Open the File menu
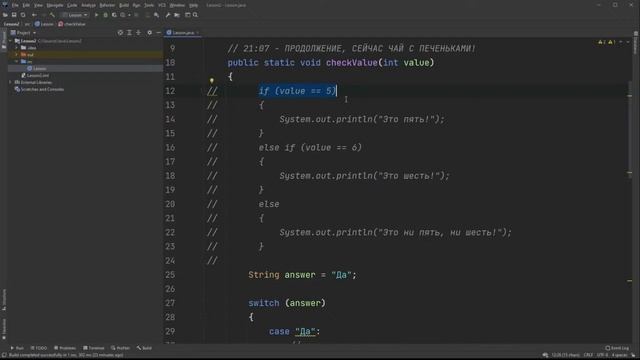The width and height of the screenshot is (640, 360). coord(15,5)
